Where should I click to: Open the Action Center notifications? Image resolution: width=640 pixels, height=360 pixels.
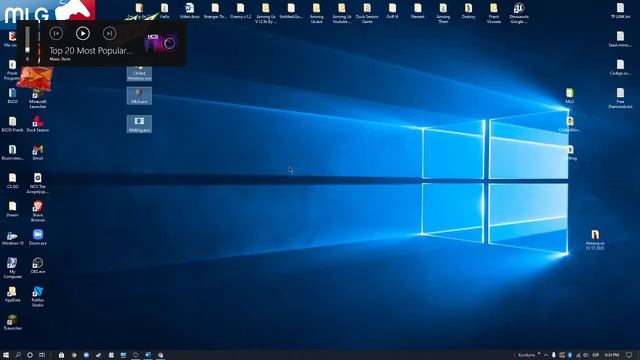[629, 355]
